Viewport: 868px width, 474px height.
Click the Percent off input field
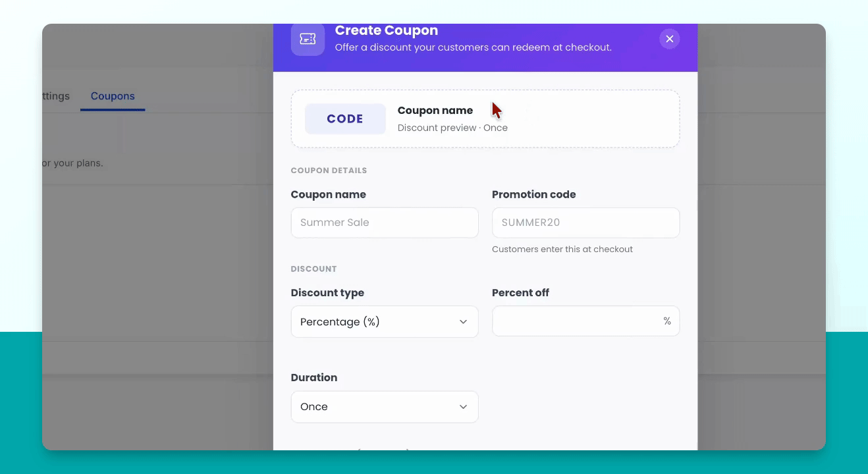[585, 321]
